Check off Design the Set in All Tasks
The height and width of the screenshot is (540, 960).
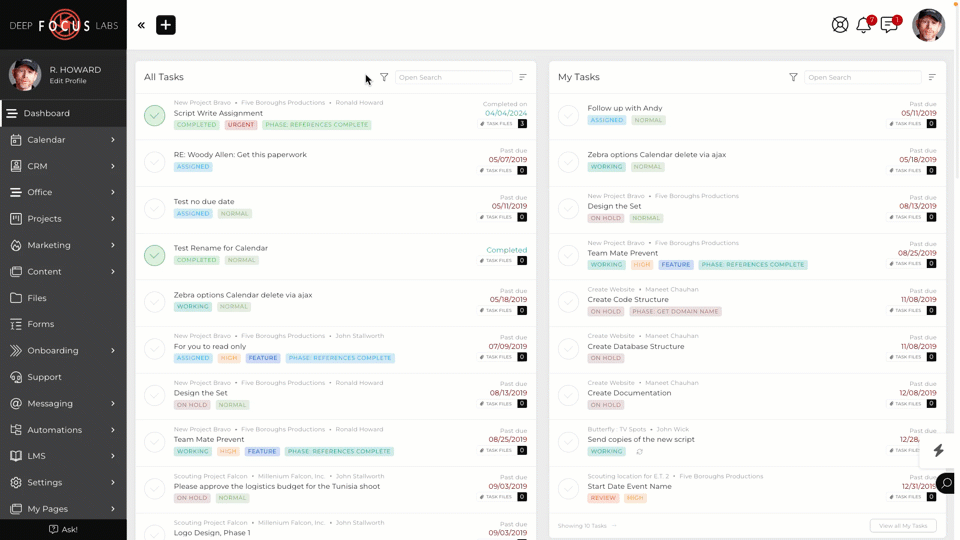(155, 395)
